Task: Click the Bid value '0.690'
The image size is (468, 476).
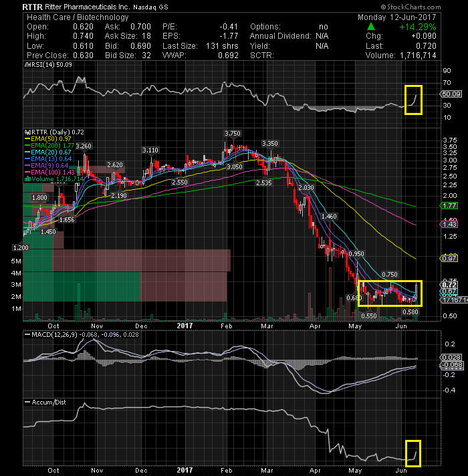Action: [x=141, y=46]
